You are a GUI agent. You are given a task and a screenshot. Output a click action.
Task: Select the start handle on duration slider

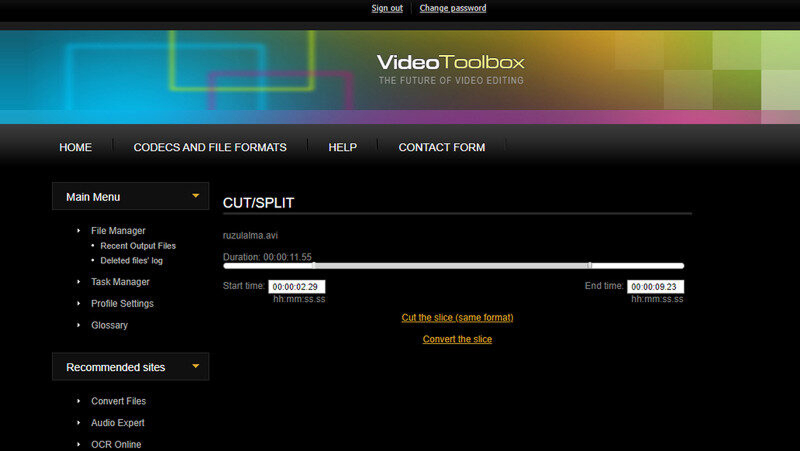pyautogui.click(x=314, y=266)
